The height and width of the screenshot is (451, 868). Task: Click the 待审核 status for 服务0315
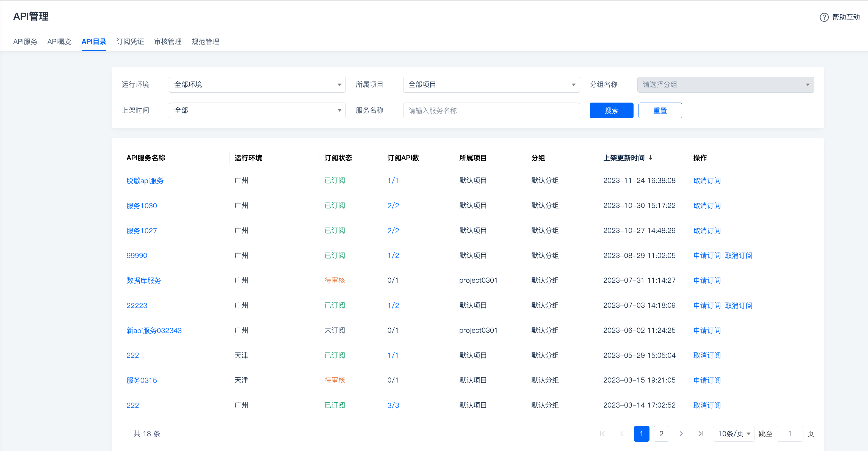(335, 380)
